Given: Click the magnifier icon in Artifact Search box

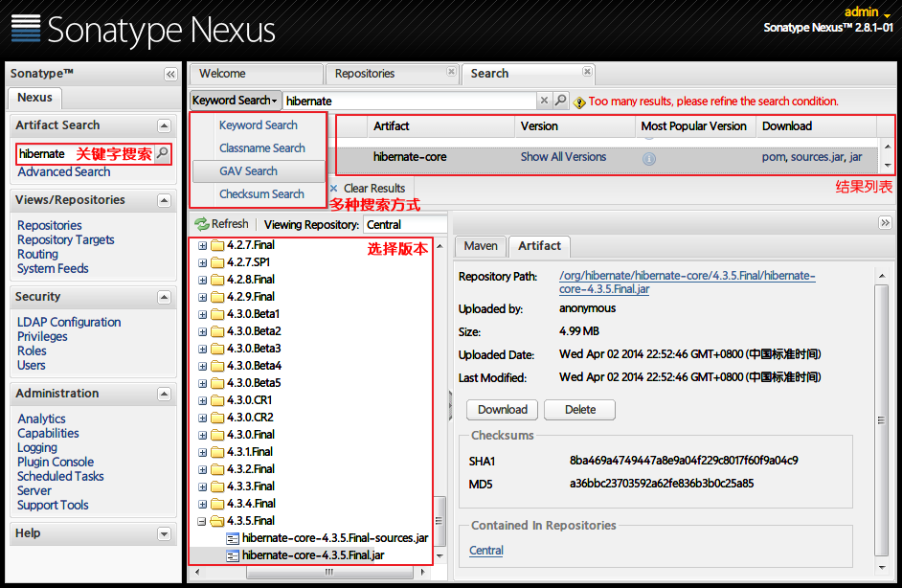Looking at the screenshot, I should click(163, 153).
